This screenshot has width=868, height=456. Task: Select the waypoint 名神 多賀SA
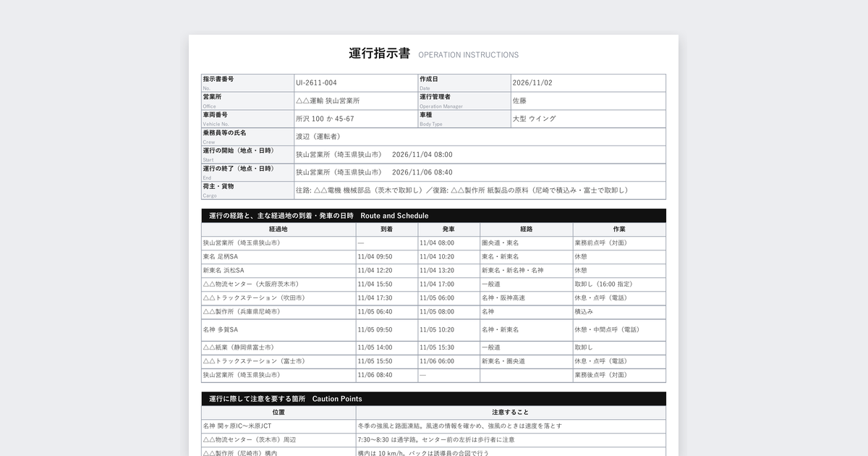click(x=221, y=330)
